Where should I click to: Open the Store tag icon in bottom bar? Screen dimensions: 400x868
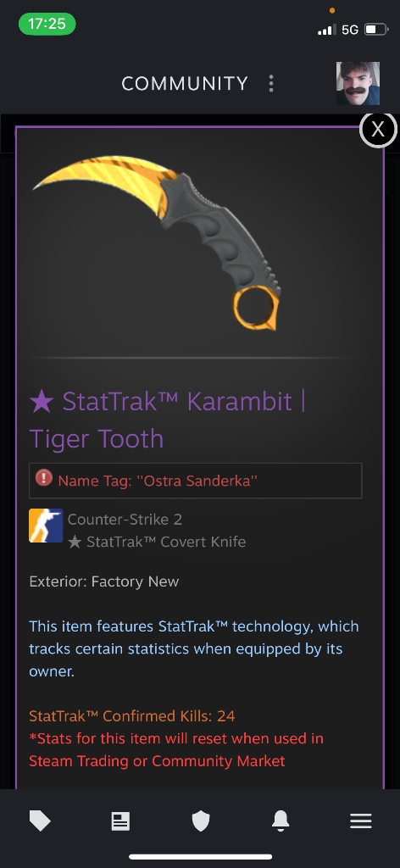40,821
